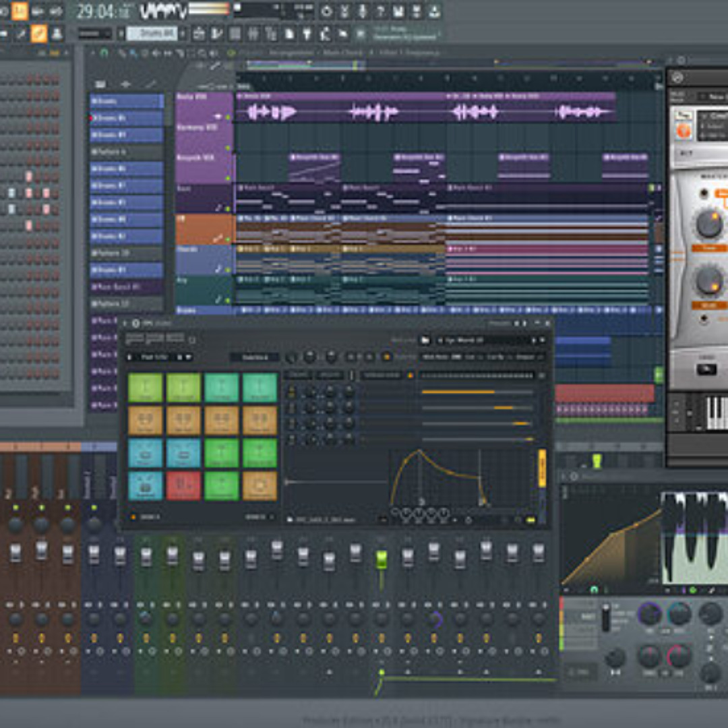Click the question mark help icon
728x728 pixels.
pos(380,11)
